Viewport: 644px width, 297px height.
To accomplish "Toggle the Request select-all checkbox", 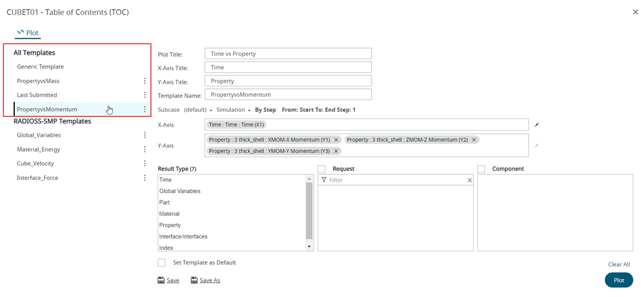I will tap(322, 169).
